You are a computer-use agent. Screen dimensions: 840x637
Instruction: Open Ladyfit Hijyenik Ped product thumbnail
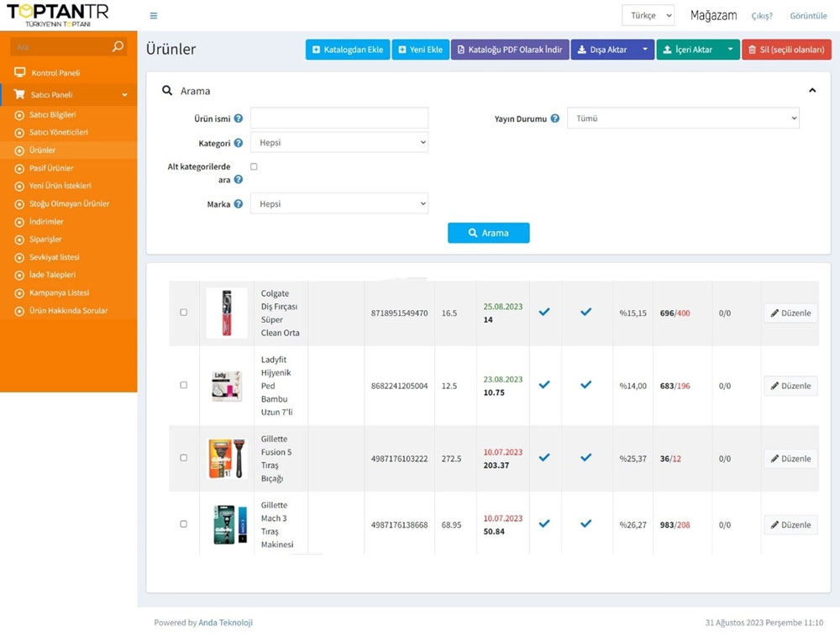(x=227, y=386)
